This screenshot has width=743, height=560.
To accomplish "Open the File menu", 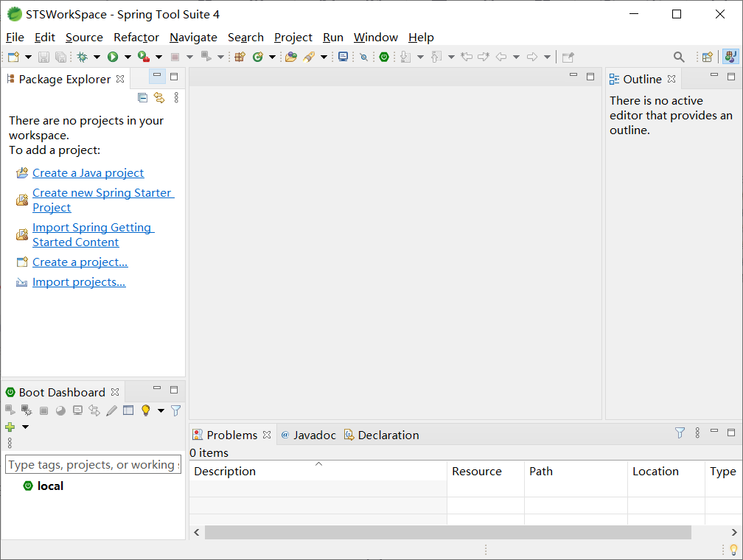I will point(15,38).
